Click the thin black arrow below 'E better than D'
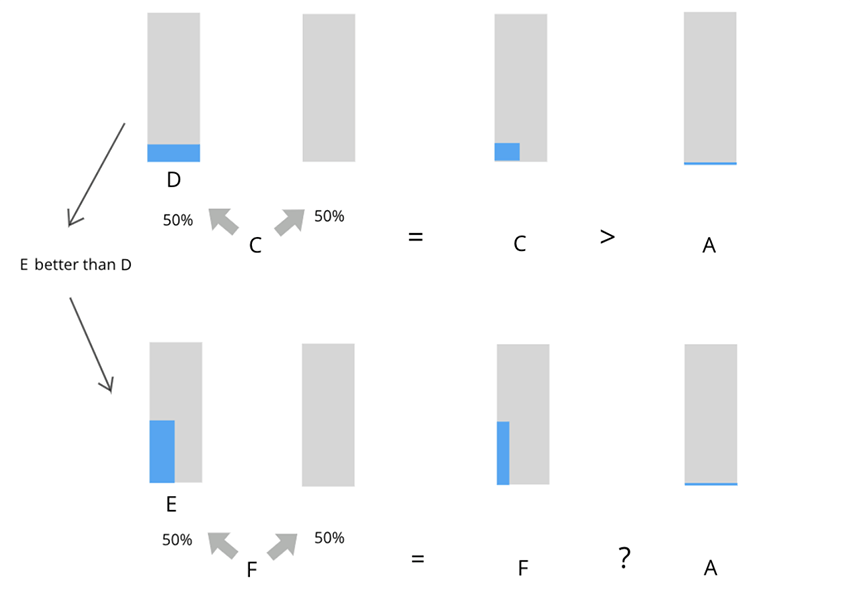 click(x=92, y=345)
